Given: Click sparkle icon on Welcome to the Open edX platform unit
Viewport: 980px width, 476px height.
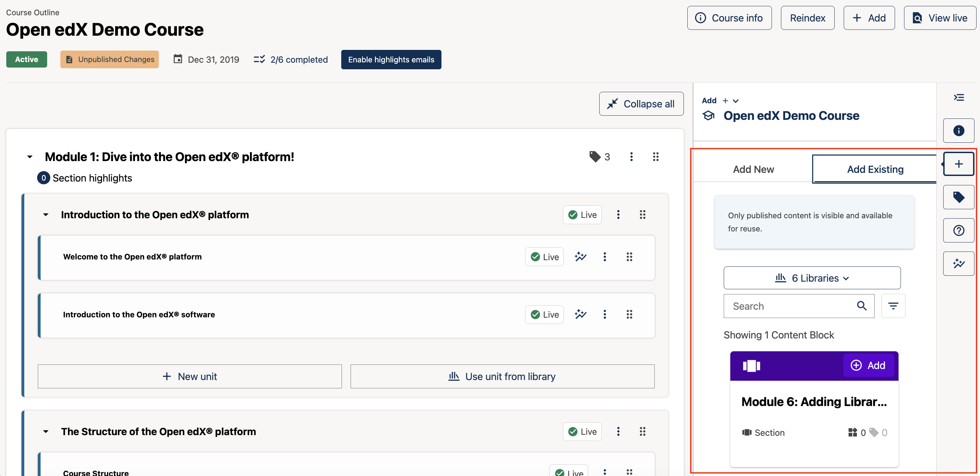Looking at the screenshot, I should point(581,257).
